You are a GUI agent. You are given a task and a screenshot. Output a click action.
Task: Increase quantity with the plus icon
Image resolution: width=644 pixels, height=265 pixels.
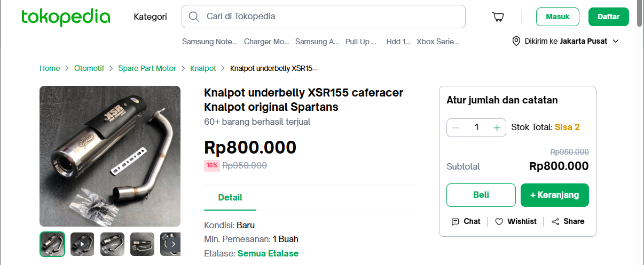(497, 127)
